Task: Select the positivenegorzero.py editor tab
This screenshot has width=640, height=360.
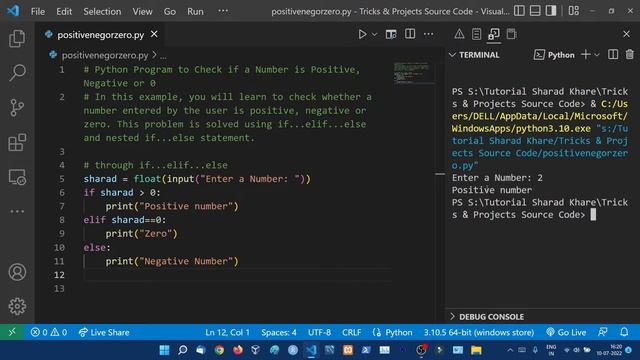Action: pyautogui.click(x=101, y=35)
